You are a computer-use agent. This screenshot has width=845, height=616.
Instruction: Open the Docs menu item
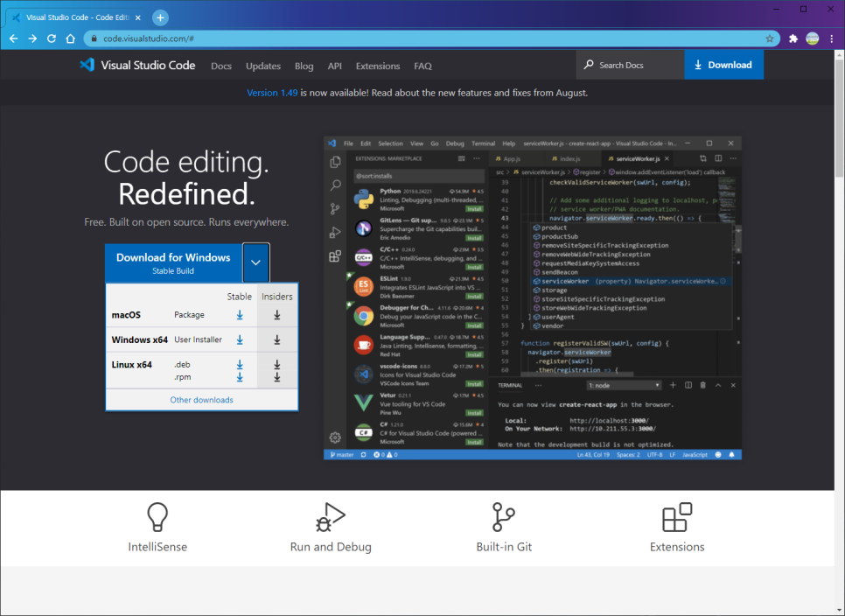click(x=221, y=66)
